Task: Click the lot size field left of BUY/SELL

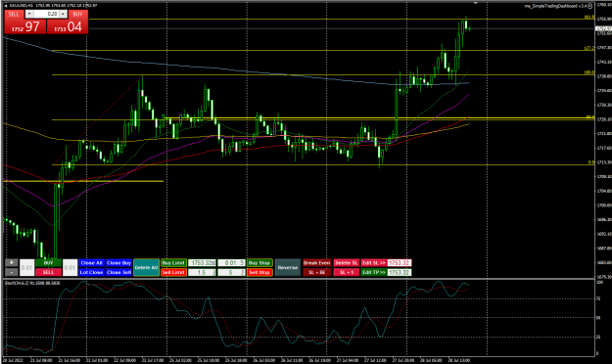Action: (x=27, y=268)
